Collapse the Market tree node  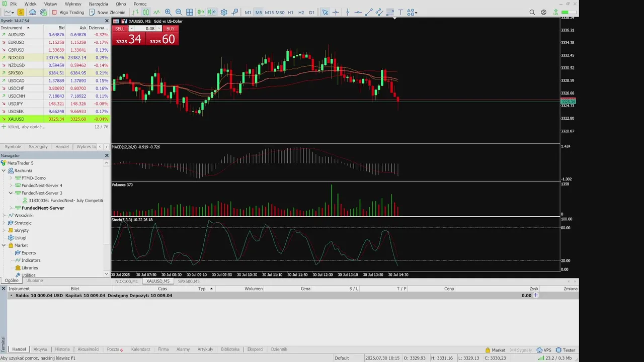4,245
